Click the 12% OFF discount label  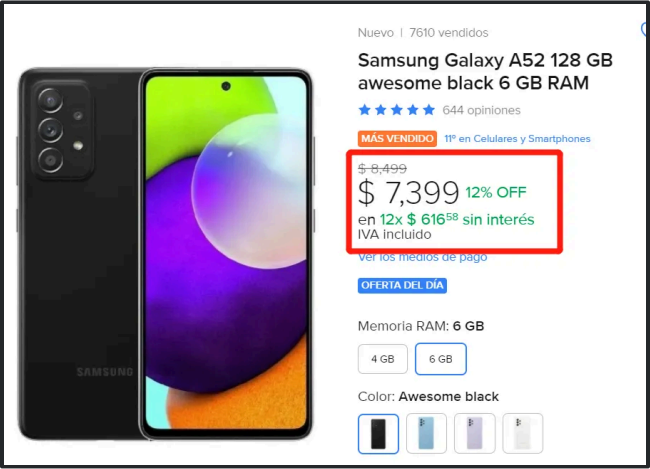(495, 192)
